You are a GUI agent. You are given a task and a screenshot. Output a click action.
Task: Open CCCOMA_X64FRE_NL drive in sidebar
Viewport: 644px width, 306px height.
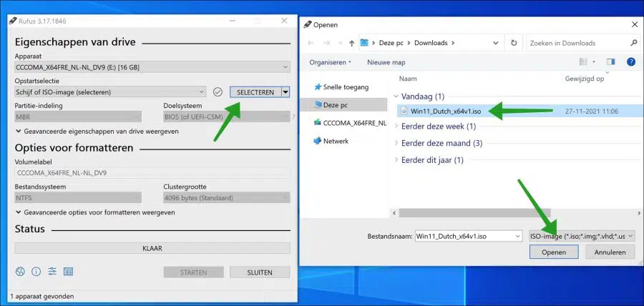(x=349, y=123)
